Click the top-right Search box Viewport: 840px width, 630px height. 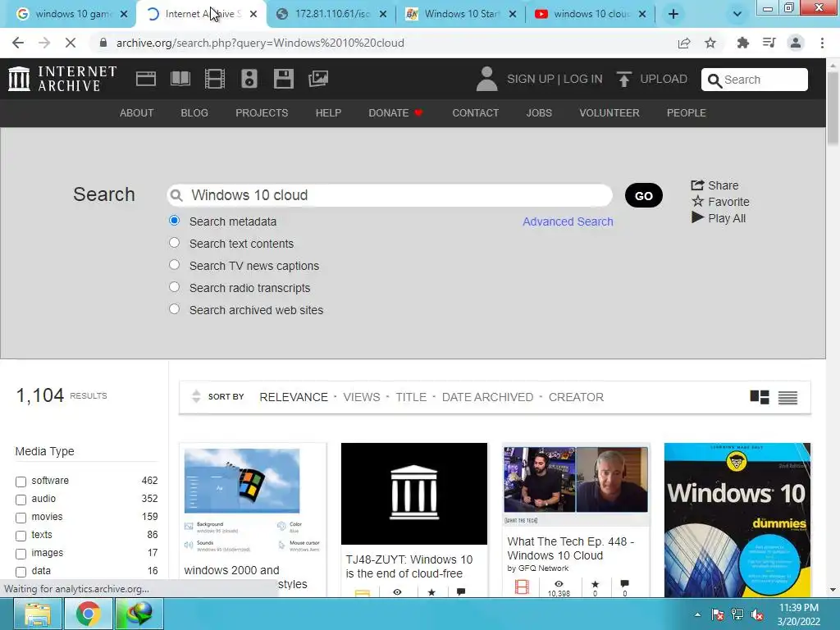(755, 80)
